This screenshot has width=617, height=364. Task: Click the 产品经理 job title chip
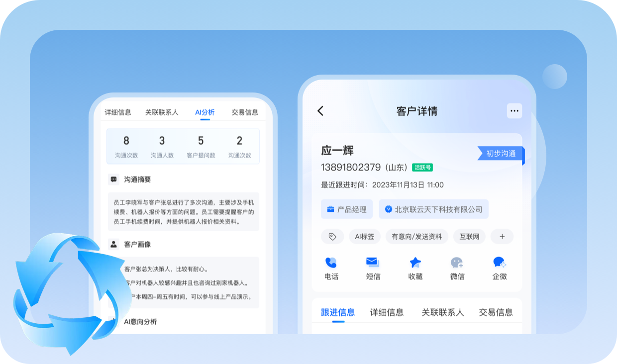(346, 209)
